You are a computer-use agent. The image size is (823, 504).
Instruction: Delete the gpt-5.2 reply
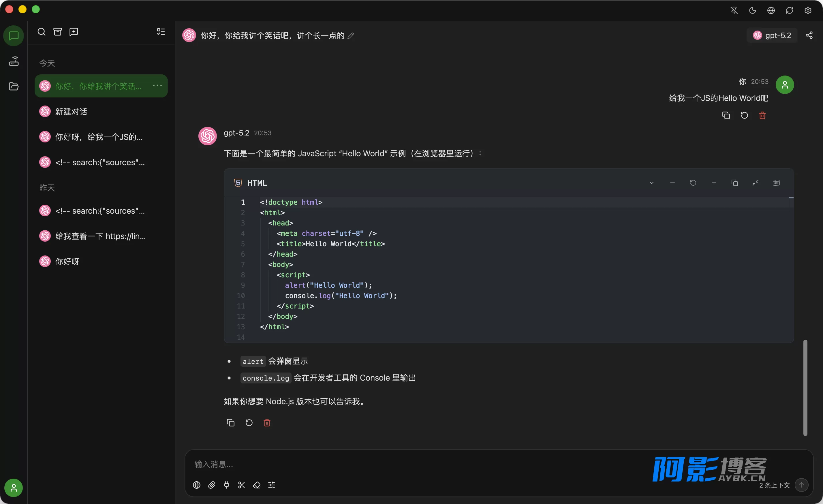click(x=267, y=422)
